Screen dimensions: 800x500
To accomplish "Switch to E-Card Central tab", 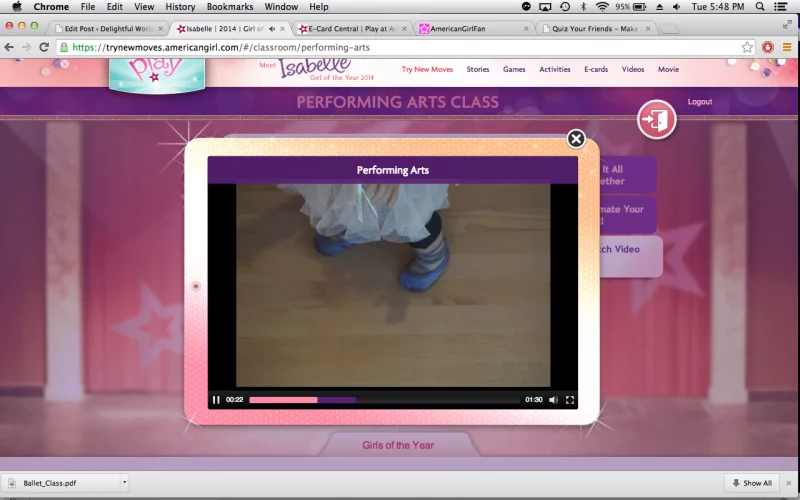I will (352, 29).
